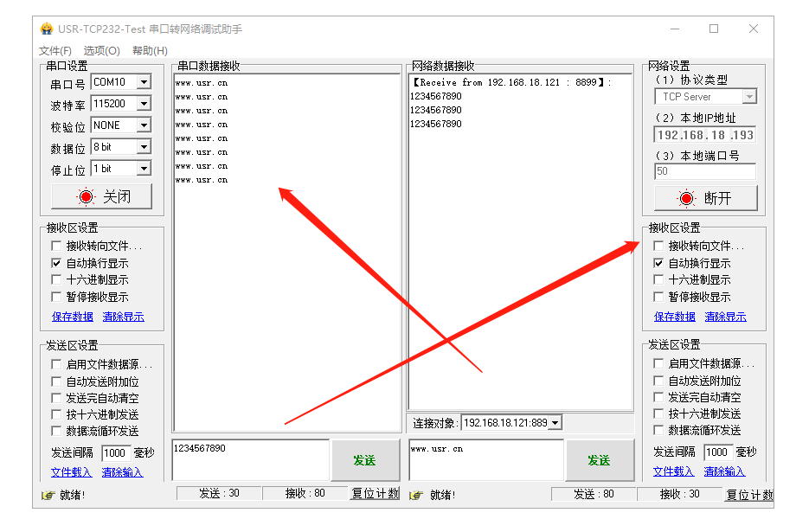This screenshot has height=532, width=809.
Task: Click the hand status icon in network status bar
Action: click(x=416, y=496)
